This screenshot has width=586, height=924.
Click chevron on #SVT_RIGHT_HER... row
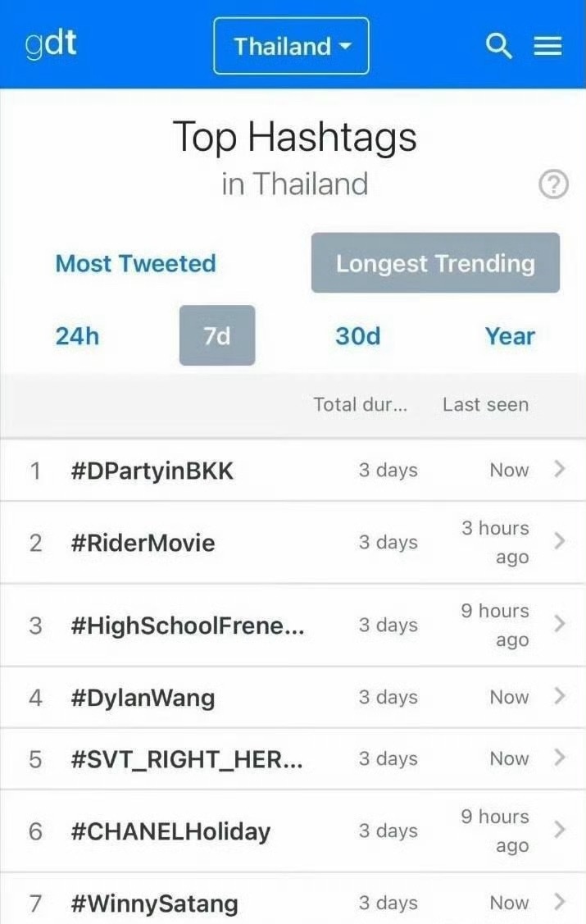pos(560,758)
